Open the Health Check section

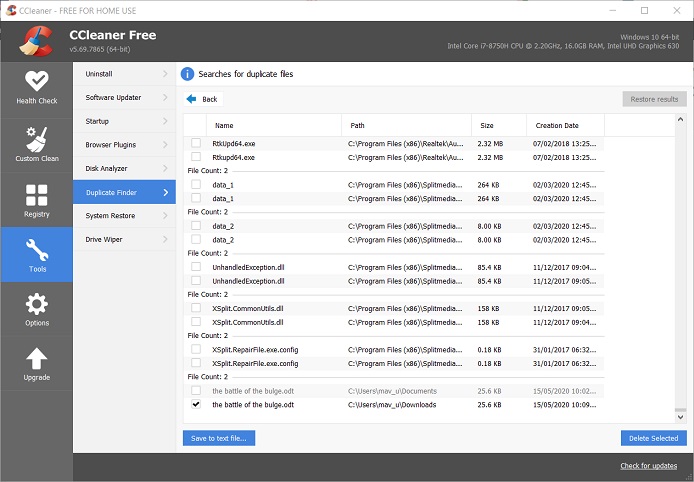coord(37,87)
